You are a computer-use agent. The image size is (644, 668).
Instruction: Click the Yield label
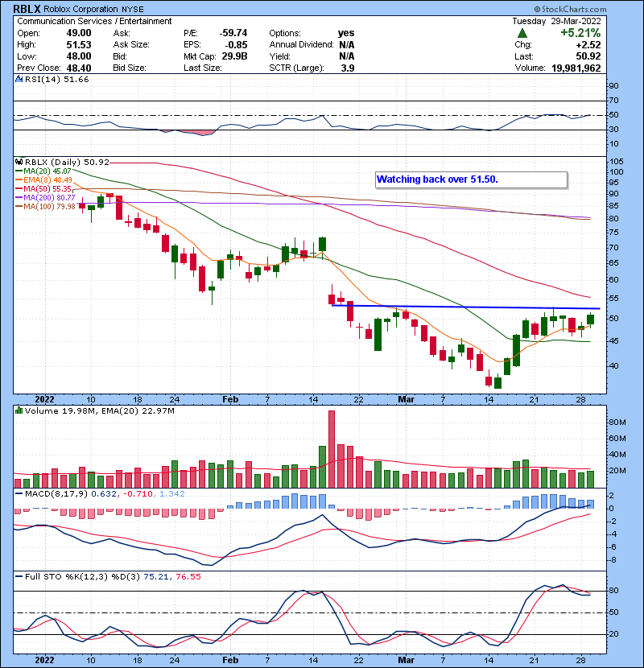pyautogui.click(x=279, y=56)
